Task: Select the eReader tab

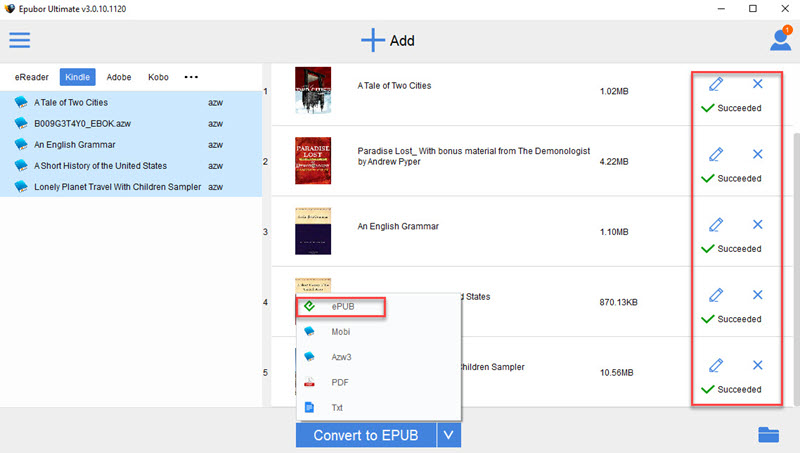Action: coord(32,77)
